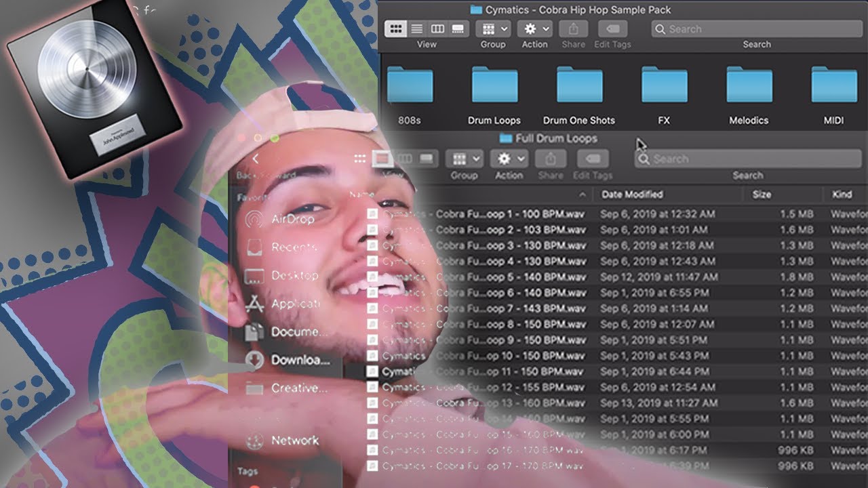Open Action gear menu in Full Drum Loops window
Viewport: 868px width, 488px height.
(509, 159)
